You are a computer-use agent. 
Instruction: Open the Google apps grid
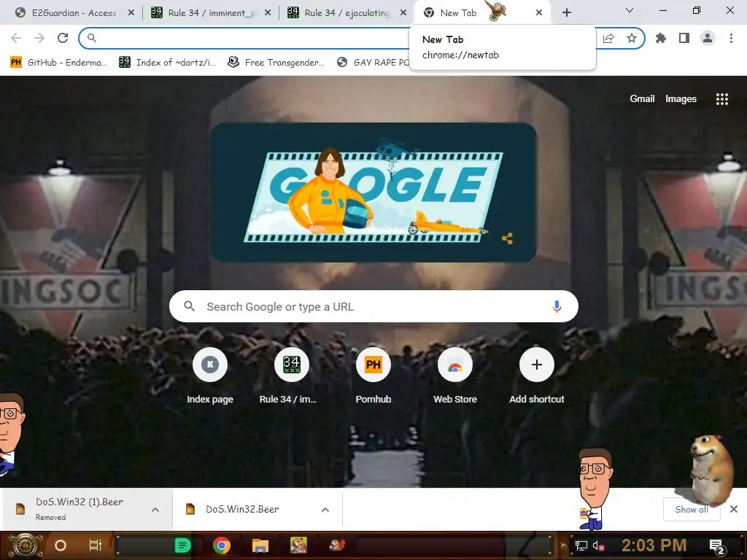[722, 99]
